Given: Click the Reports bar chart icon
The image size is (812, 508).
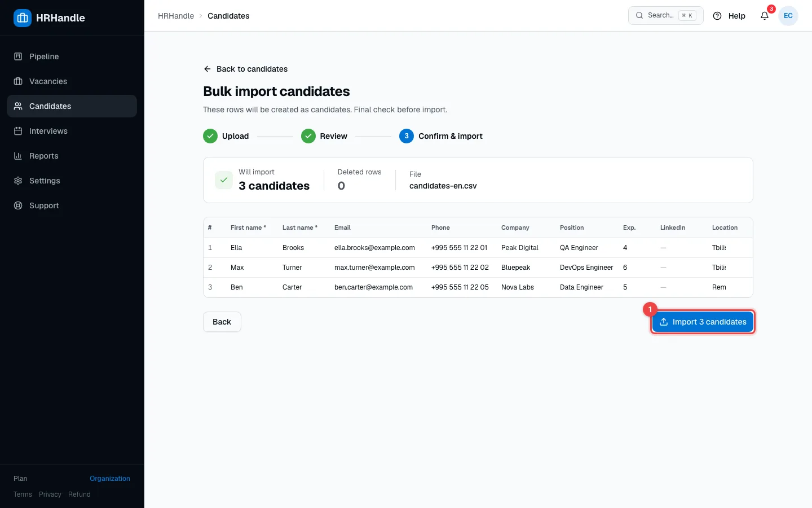Looking at the screenshot, I should [x=18, y=156].
